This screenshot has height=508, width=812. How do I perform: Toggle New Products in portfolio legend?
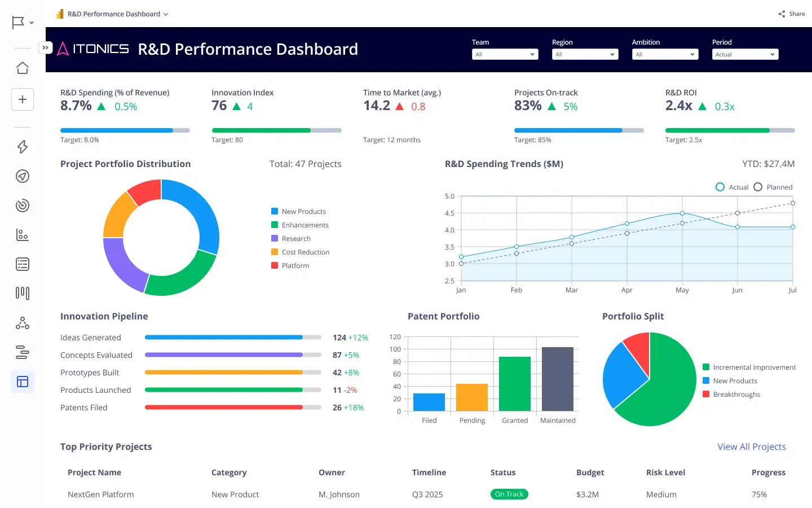298,211
